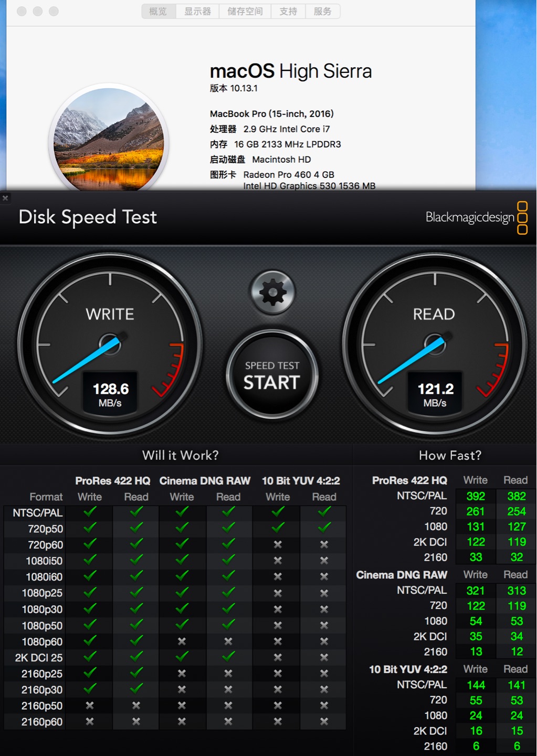The width and height of the screenshot is (537, 756).
Task: Click Cinema DNG RAW NTSC/PAL write value 321
Action: [x=476, y=591]
